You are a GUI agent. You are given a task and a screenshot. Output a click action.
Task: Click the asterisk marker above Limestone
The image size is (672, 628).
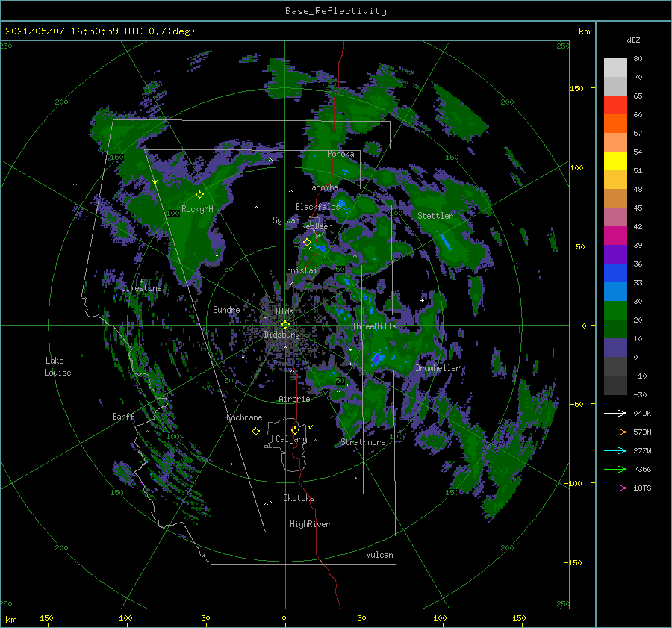pos(141,282)
